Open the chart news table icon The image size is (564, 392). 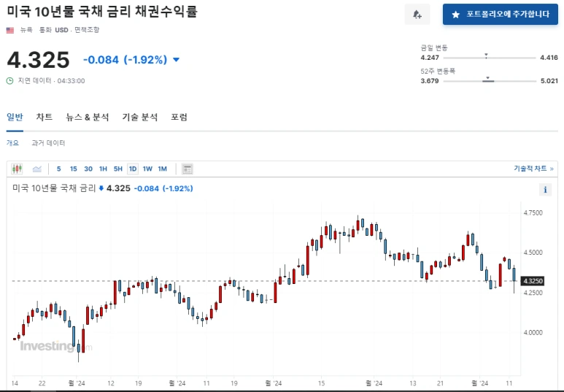coord(187,169)
